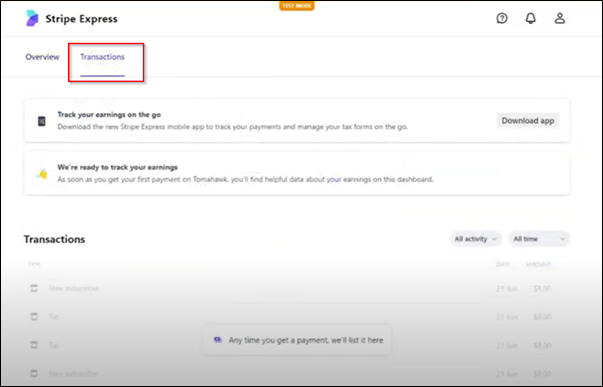
Task: Open the All time date range dropdown
Action: click(538, 239)
